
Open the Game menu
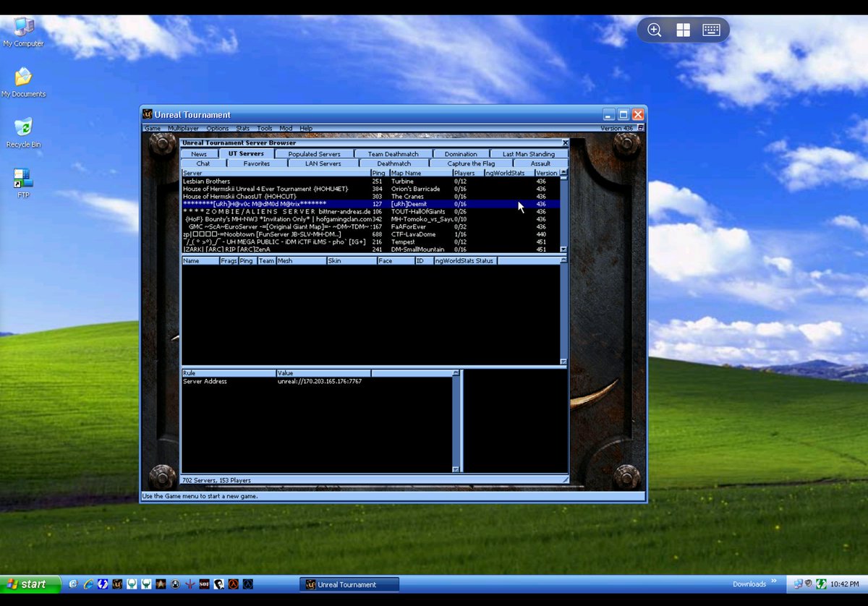tap(153, 128)
